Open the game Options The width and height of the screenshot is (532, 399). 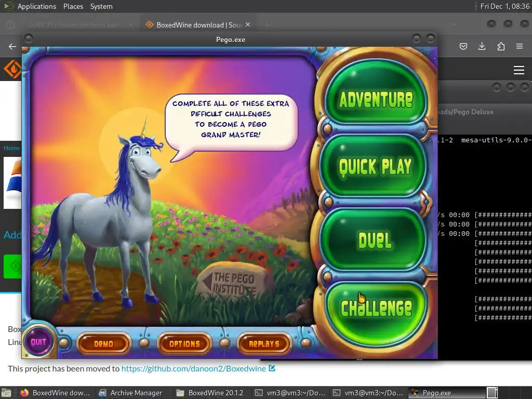184,344
